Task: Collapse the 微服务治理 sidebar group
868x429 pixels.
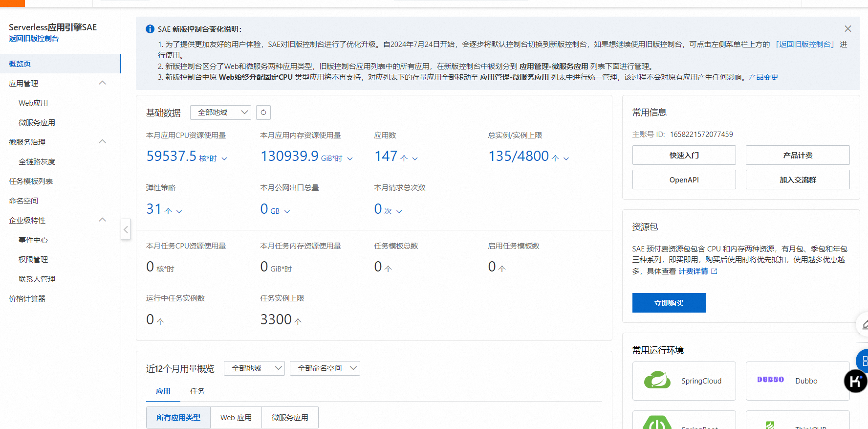Action: [103, 142]
